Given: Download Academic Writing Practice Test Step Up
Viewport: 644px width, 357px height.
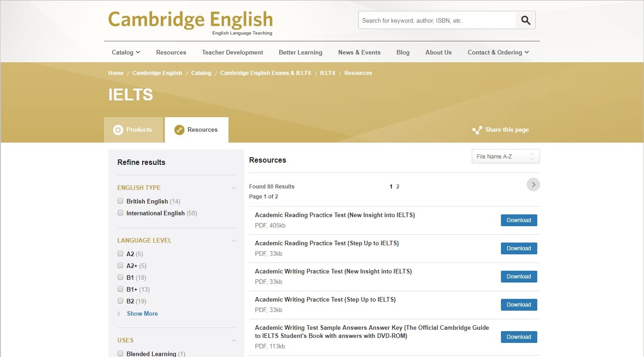Looking at the screenshot, I should tap(519, 305).
